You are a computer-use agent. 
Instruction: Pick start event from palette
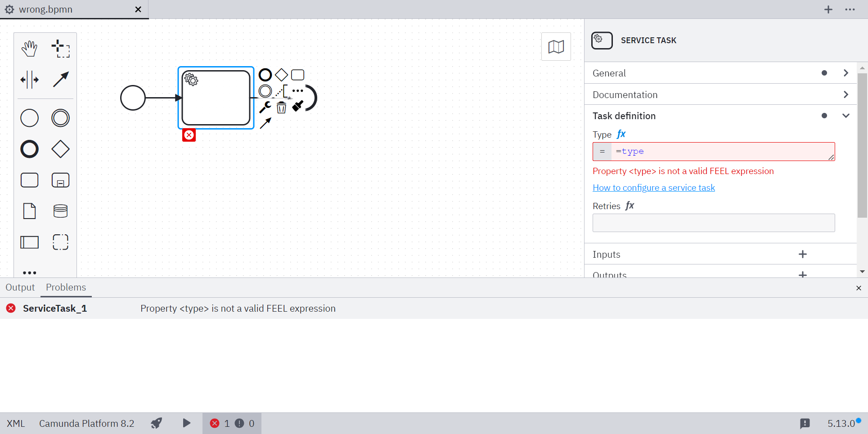point(30,118)
